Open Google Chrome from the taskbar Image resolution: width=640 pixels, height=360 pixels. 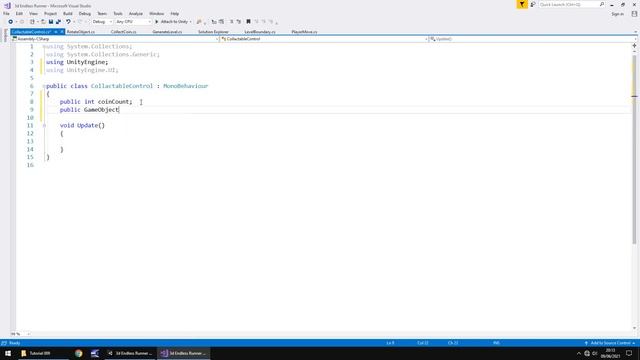click(78, 353)
